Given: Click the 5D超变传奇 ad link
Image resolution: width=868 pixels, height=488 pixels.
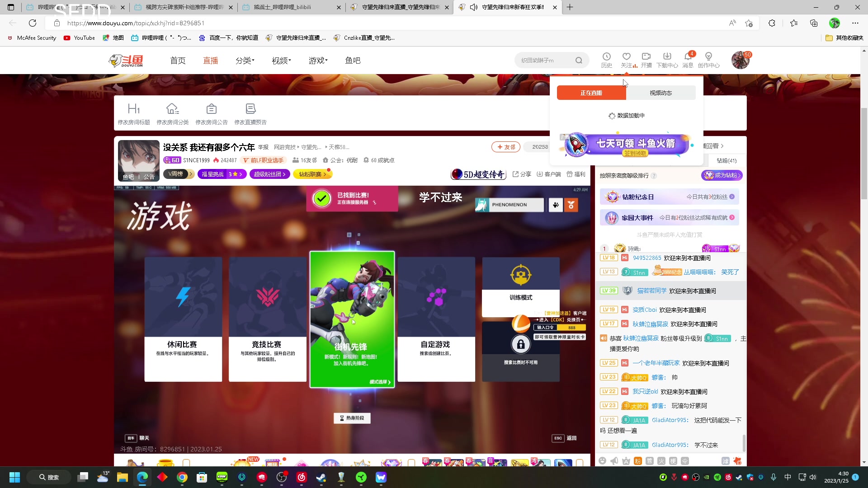Looking at the screenshot, I should coord(478,174).
